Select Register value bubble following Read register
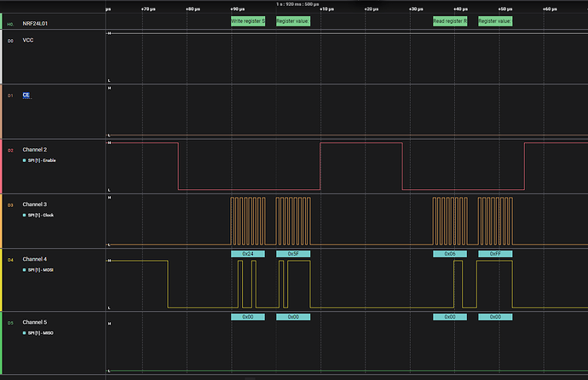Viewport: 588px width, 380px height. pyautogui.click(x=495, y=21)
